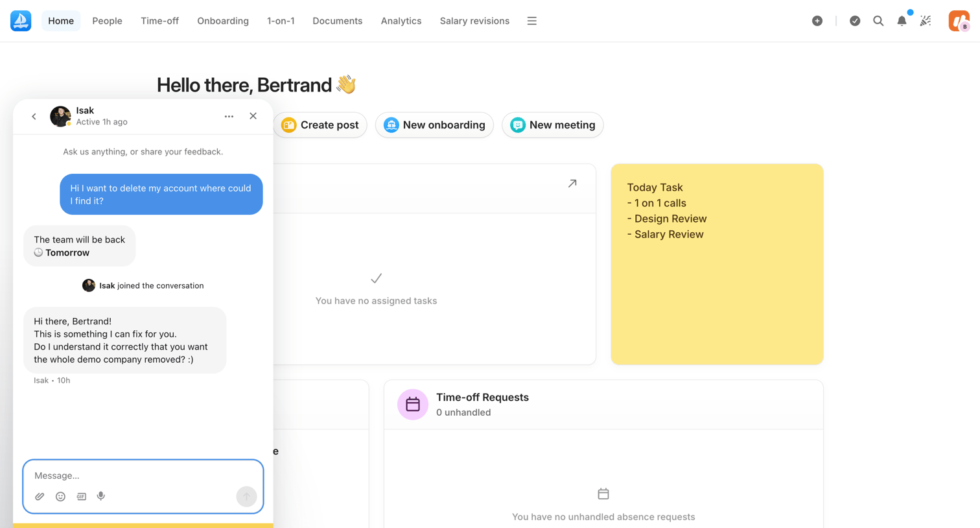Focus the chat Message input field
Viewport: 980px width, 528px height.
click(143, 475)
